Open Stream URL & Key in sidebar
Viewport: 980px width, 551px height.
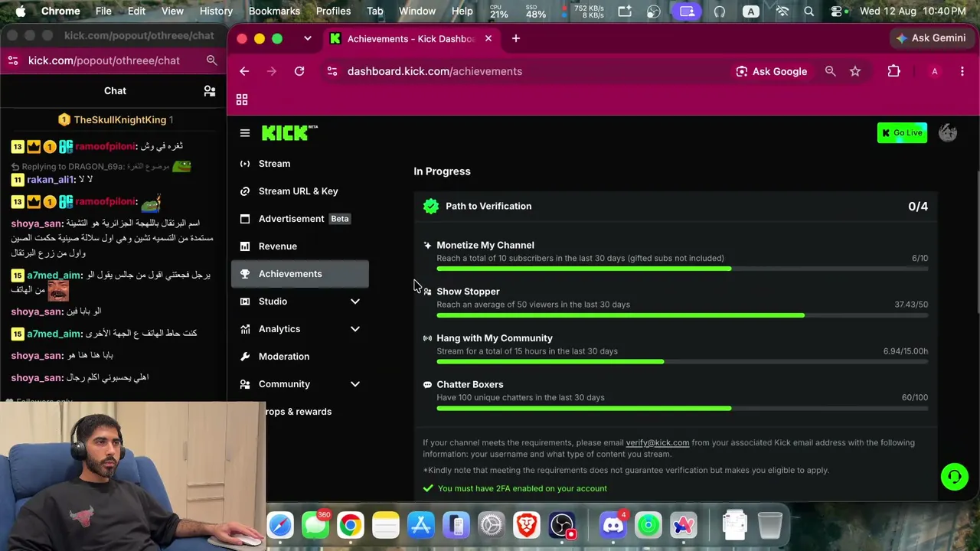pos(300,191)
